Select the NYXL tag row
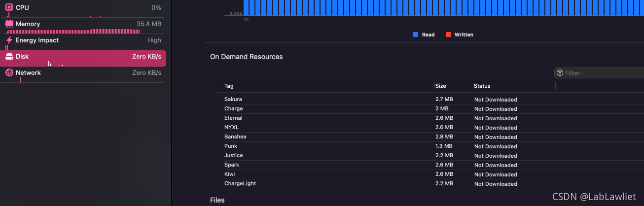The height and width of the screenshot is (206, 644). (430, 127)
